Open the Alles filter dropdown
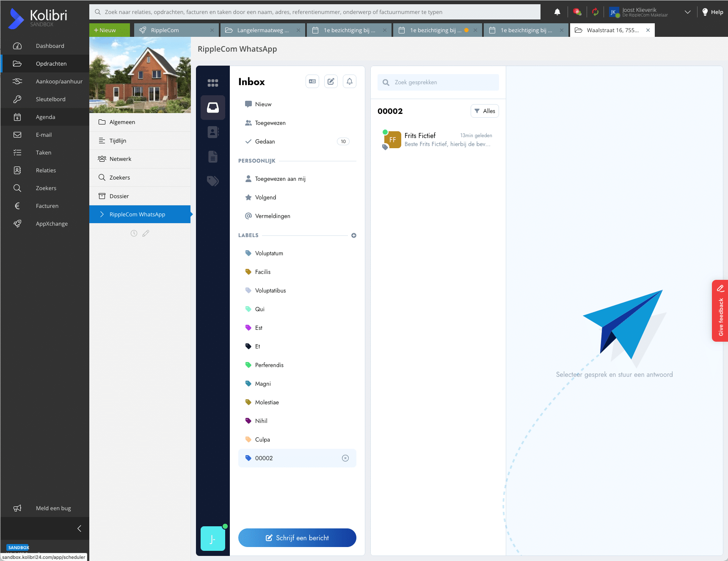The height and width of the screenshot is (561, 728). [485, 111]
